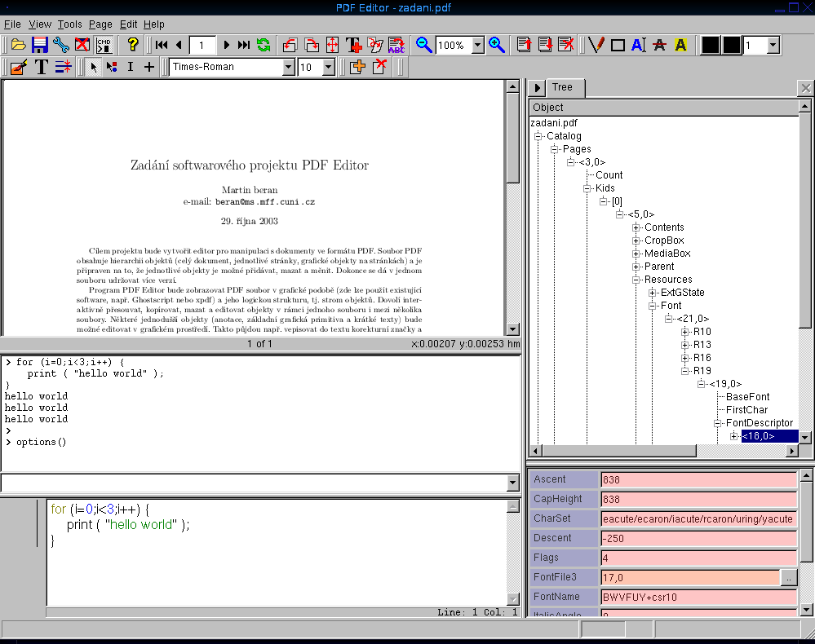Expand the Contents tree node
This screenshot has width=815, height=644.
click(x=636, y=227)
